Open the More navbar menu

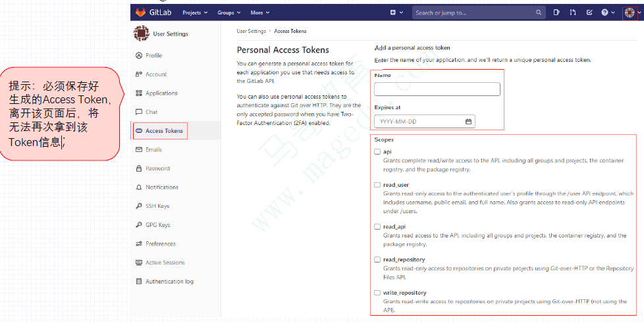260,12
